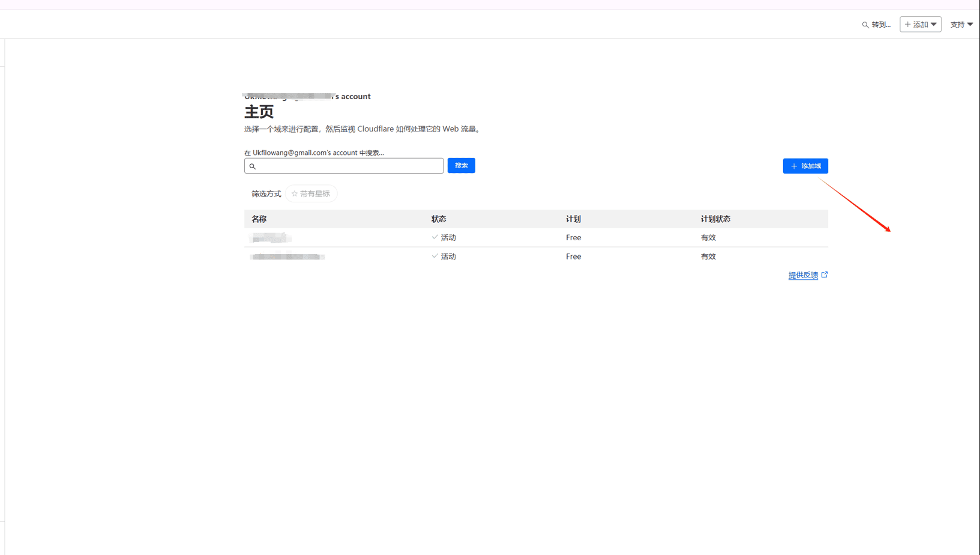Click the plus icon on the 添加域 button
980x555 pixels.
[793, 166]
